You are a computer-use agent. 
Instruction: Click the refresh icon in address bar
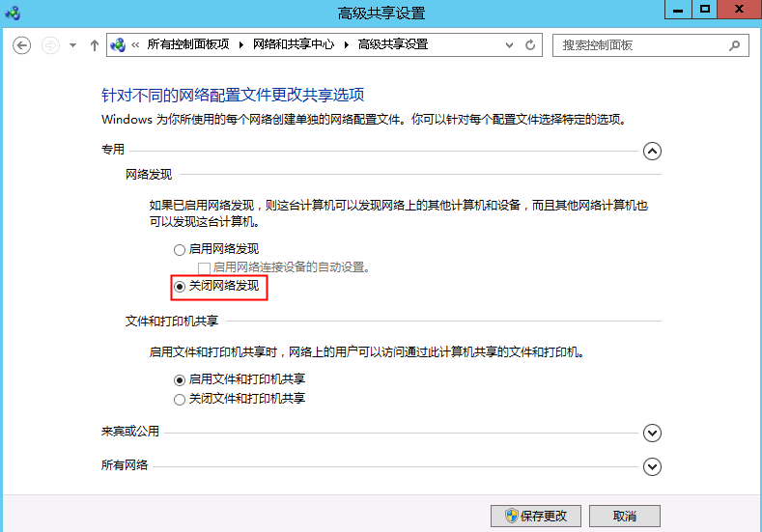(530, 45)
